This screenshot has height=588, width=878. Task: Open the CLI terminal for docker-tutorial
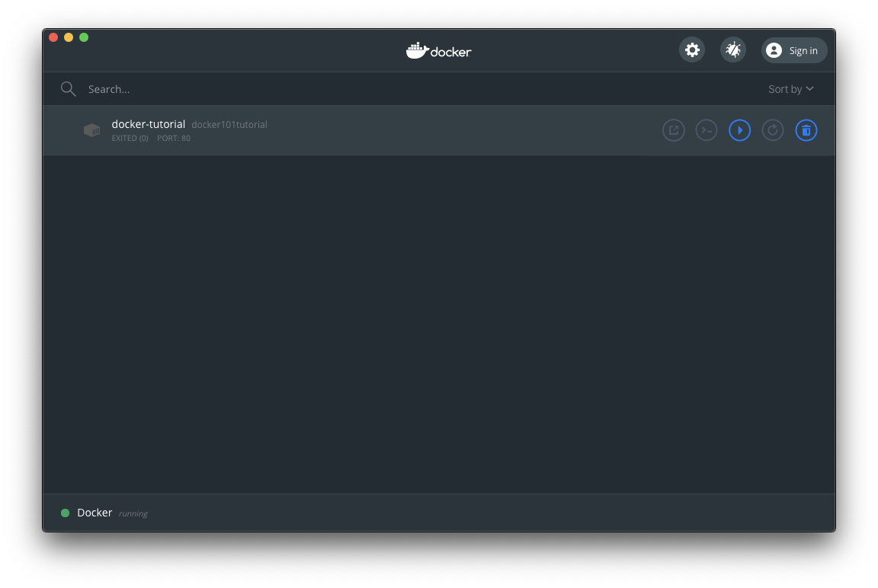point(707,130)
